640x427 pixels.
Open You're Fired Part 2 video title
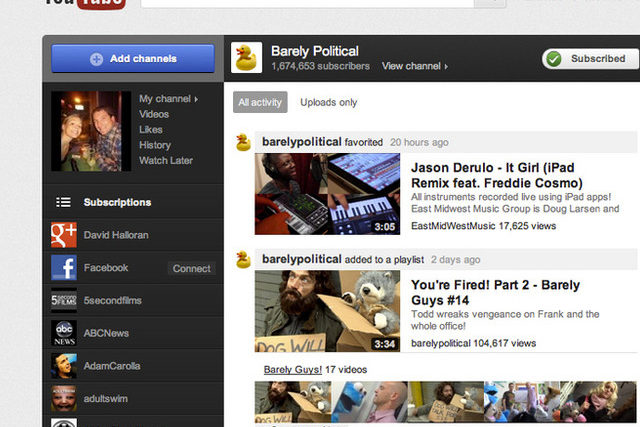tap(495, 292)
